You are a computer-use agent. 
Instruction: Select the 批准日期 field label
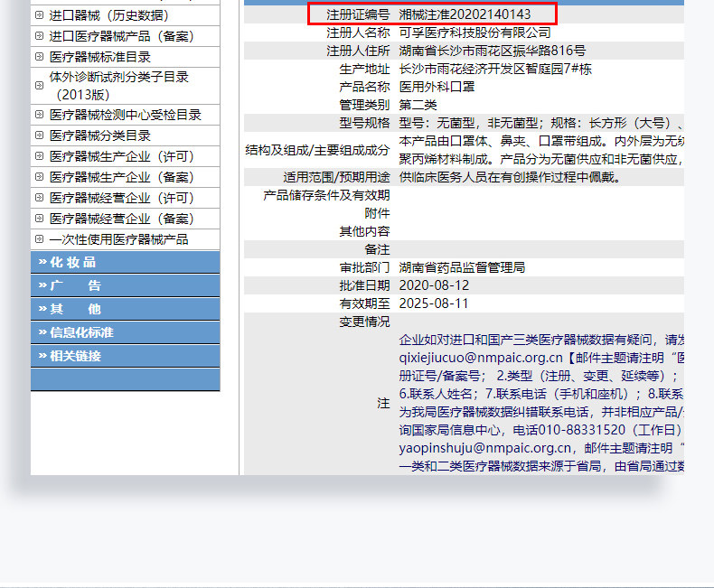(364, 285)
